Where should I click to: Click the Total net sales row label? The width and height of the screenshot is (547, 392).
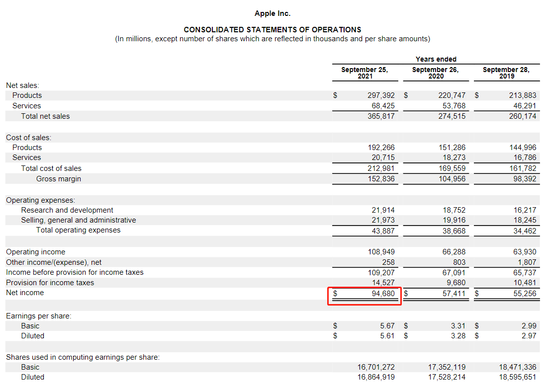[45, 116]
